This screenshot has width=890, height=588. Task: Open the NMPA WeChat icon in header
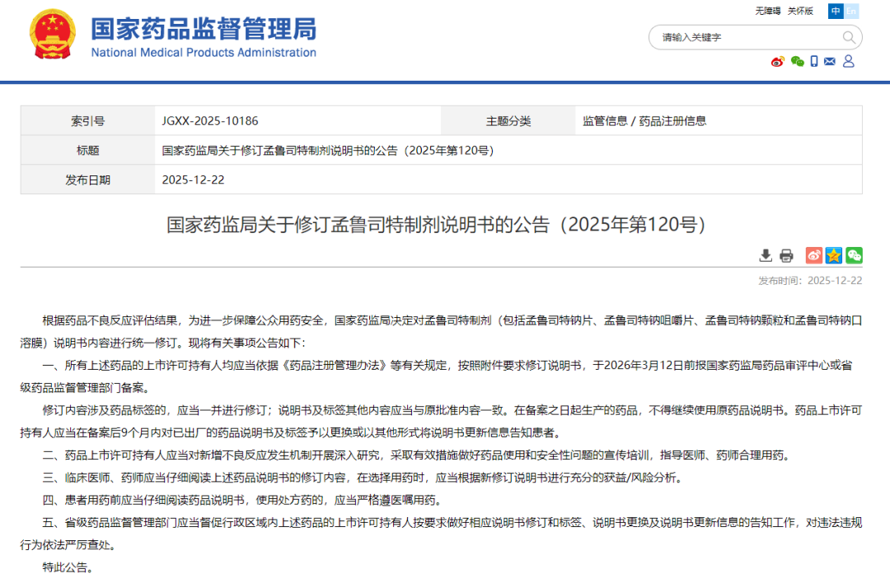tap(797, 61)
